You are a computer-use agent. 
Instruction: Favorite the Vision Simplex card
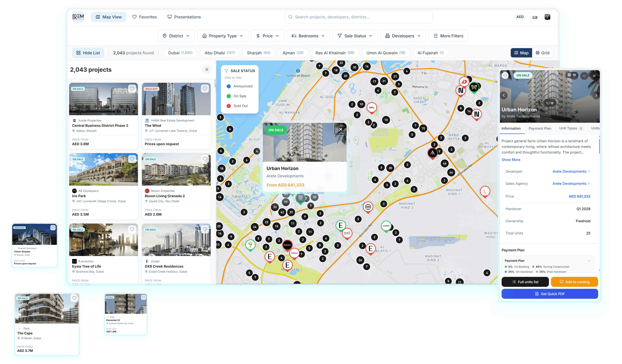point(53,228)
